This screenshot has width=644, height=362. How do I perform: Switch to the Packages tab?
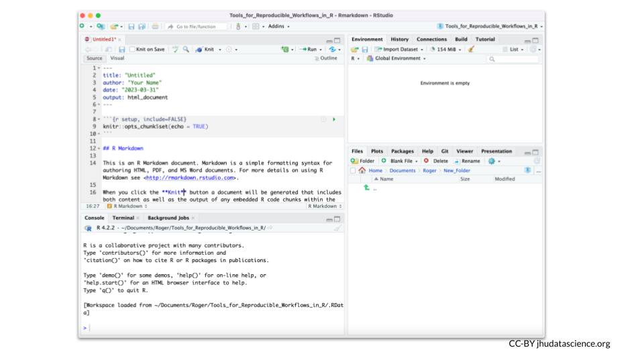[402, 152]
